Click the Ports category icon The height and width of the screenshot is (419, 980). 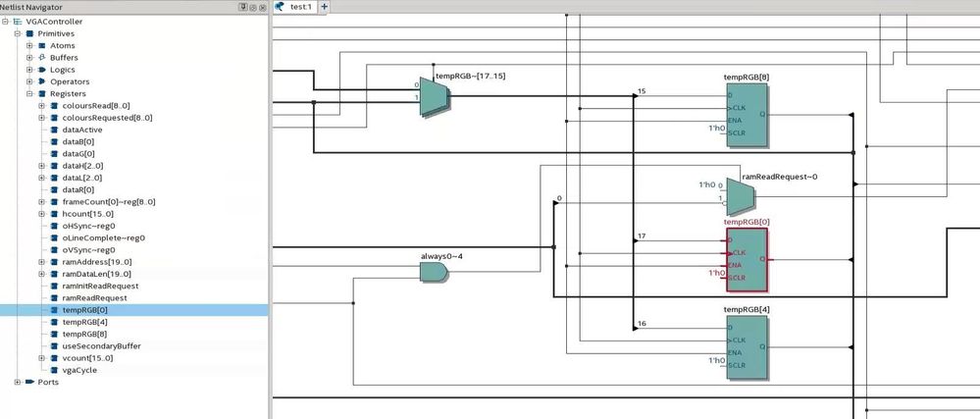tap(29, 382)
